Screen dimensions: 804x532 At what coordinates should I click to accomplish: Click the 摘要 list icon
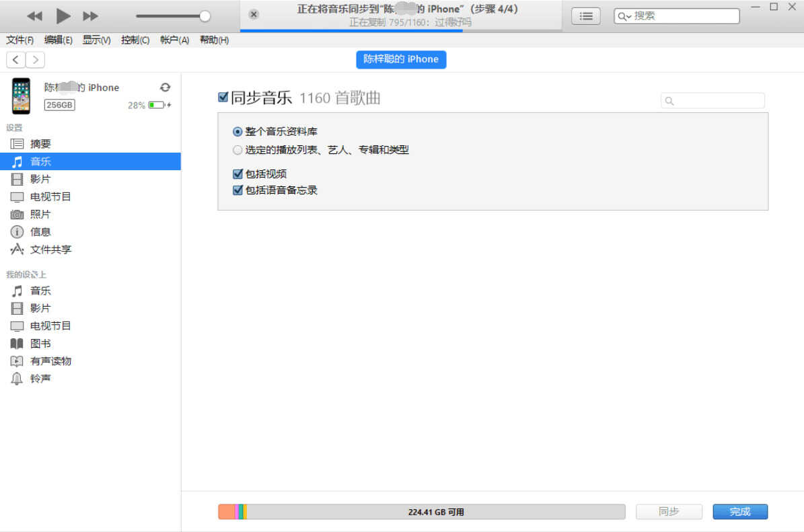coord(17,144)
